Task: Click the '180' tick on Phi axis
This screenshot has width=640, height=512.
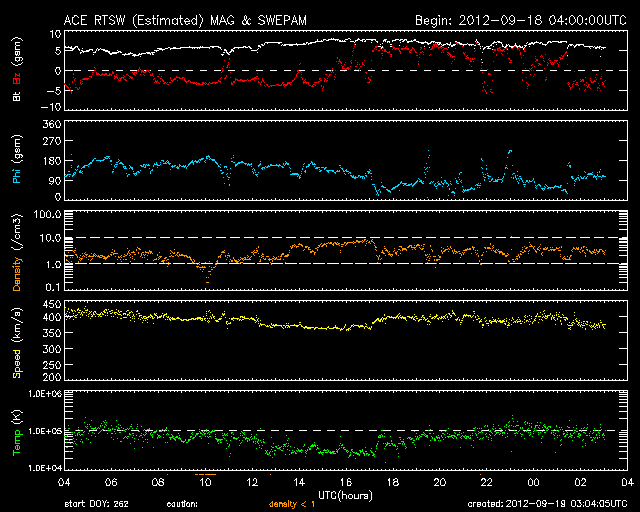Action: (x=52, y=160)
